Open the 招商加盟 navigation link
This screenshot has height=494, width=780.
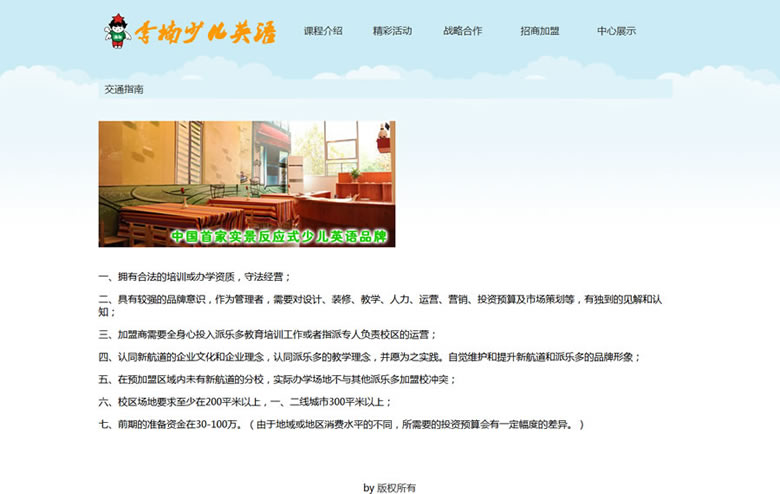coord(539,31)
